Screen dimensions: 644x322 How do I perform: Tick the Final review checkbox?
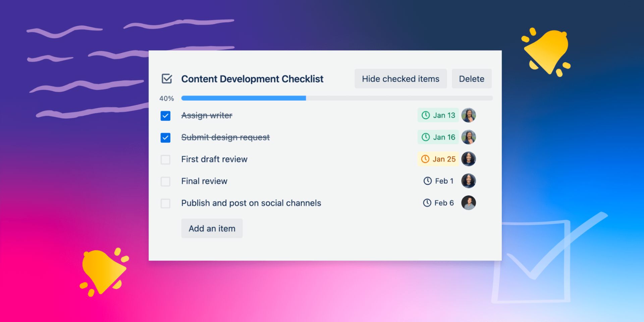click(x=165, y=181)
